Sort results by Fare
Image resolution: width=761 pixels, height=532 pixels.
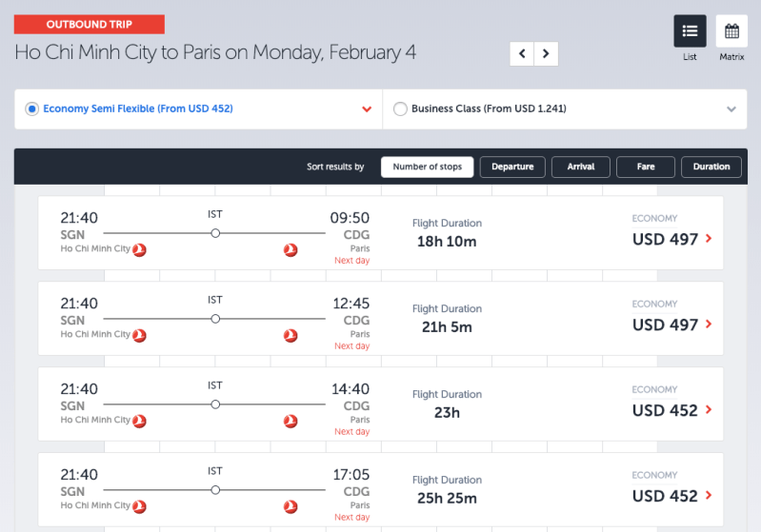(x=646, y=167)
